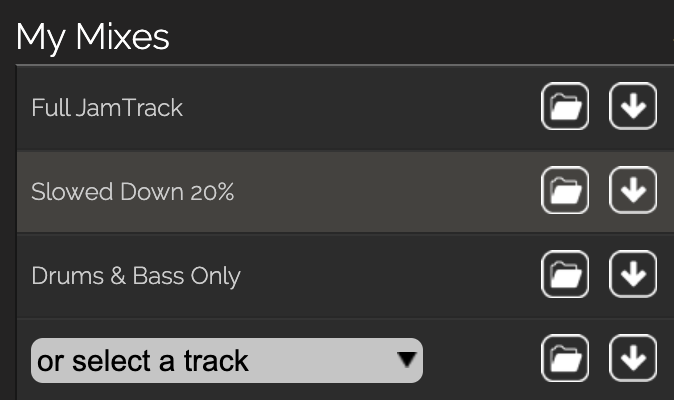Open the "or select a track" dropdown
Image resolution: width=674 pixels, height=400 pixels.
click(x=200, y=360)
